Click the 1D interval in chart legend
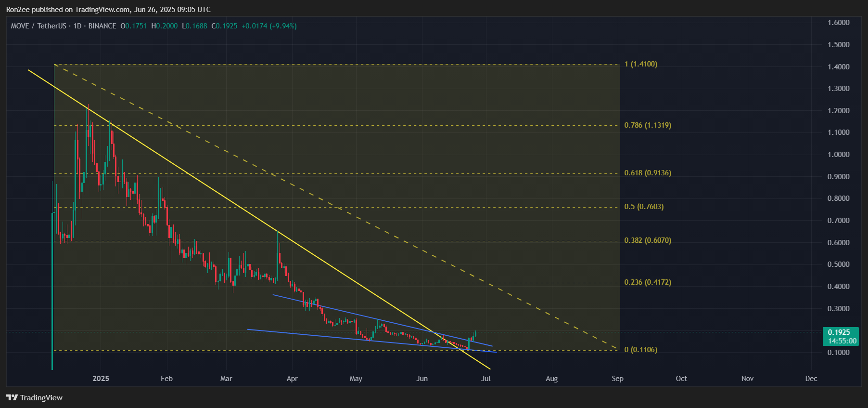This screenshot has width=868, height=408. pos(77,26)
